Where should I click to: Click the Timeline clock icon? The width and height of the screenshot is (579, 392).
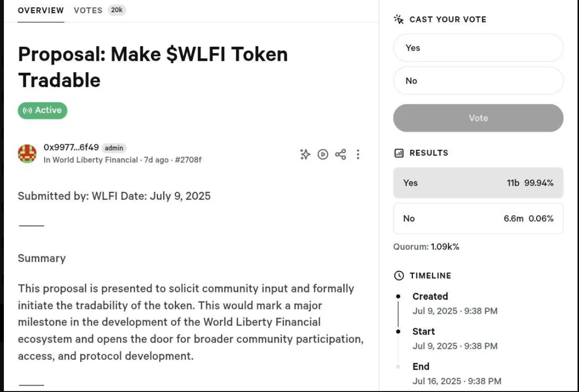click(399, 276)
